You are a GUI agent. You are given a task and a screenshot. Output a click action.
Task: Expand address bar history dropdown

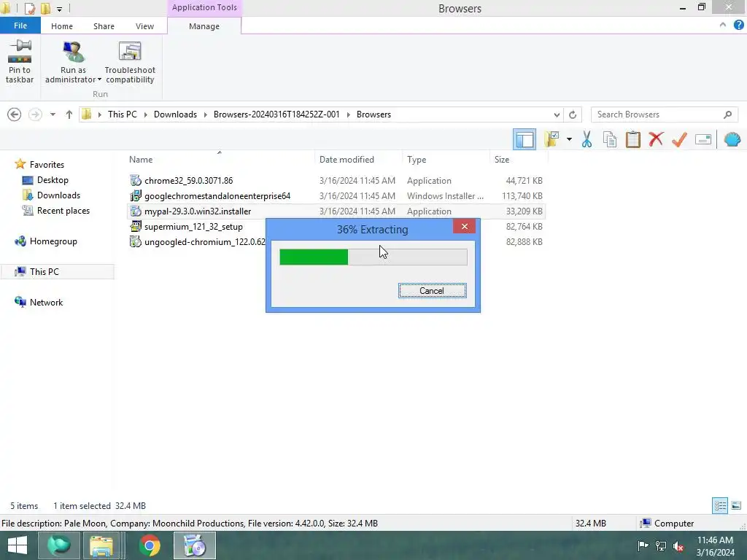pyautogui.click(x=557, y=114)
